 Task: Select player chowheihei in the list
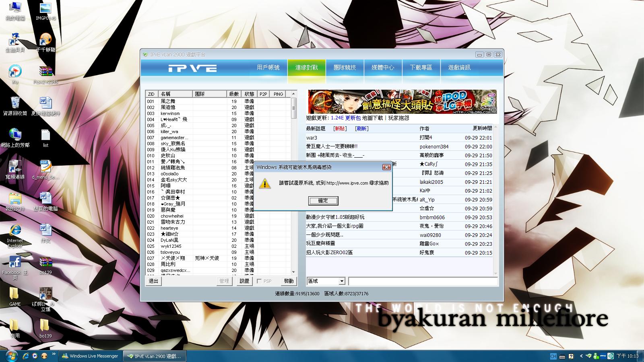pyautogui.click(x=218, y=216)
